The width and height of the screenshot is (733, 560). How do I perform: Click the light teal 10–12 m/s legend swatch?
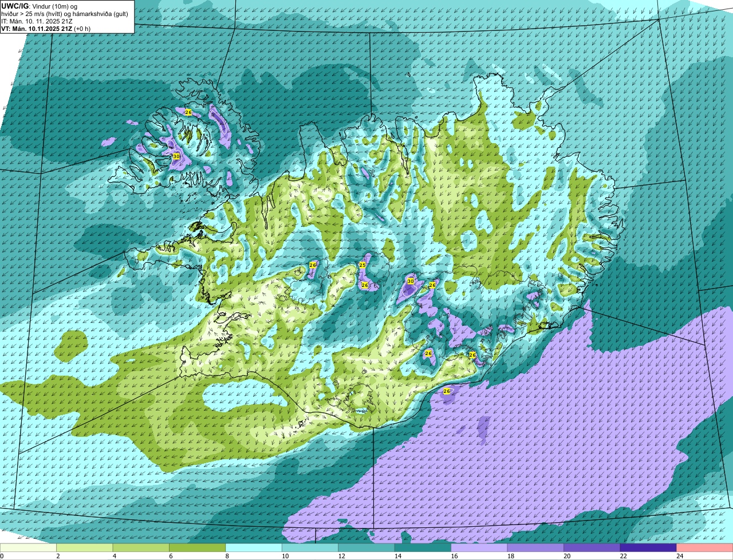310,547
